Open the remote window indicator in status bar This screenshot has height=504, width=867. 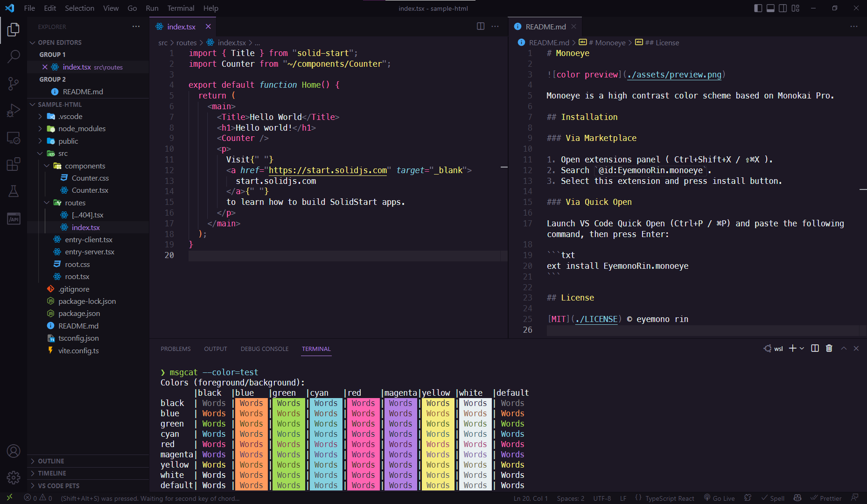point(9,498)
